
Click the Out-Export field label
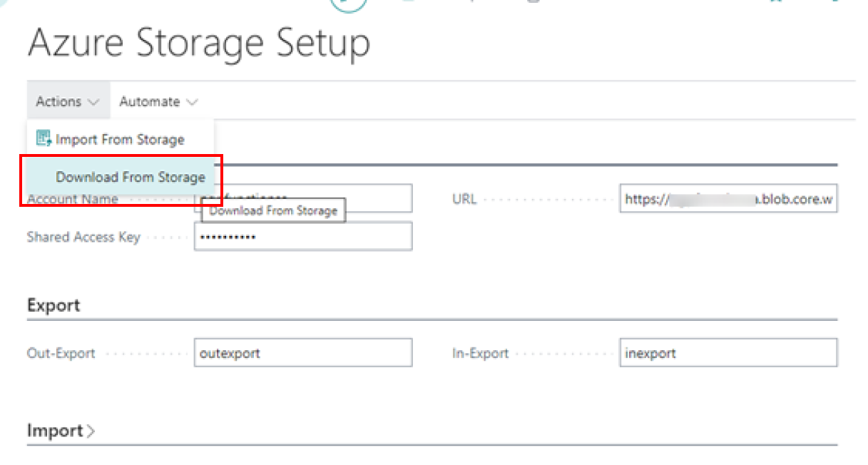point(61,353)
